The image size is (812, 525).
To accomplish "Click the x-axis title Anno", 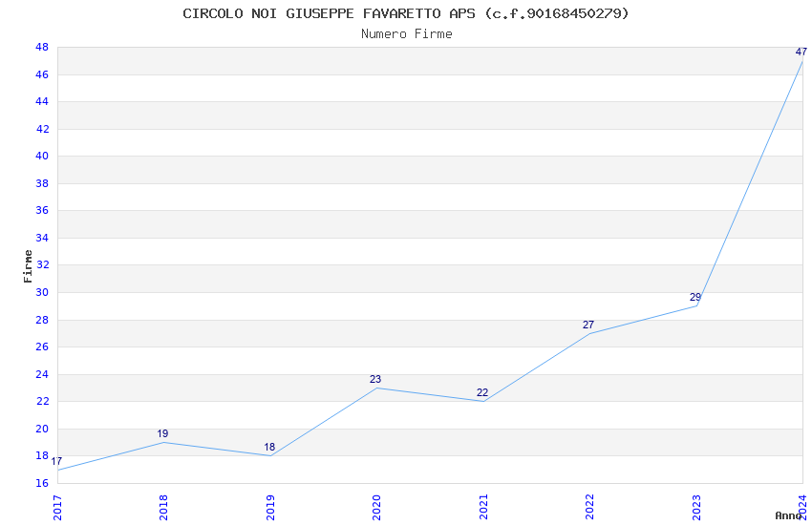I will pyautogui.click(x=788, y=515).
